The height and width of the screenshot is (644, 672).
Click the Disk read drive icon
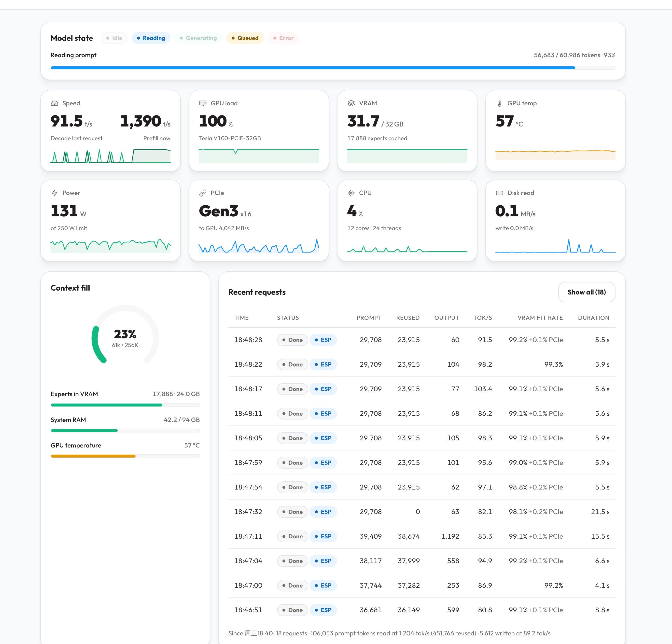(x=500, y=193)
